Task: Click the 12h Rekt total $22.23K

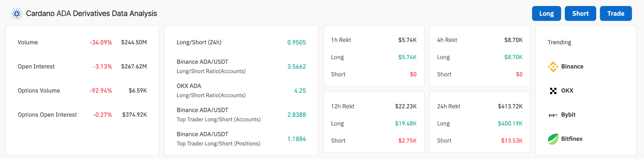Action: pos(406,107)
